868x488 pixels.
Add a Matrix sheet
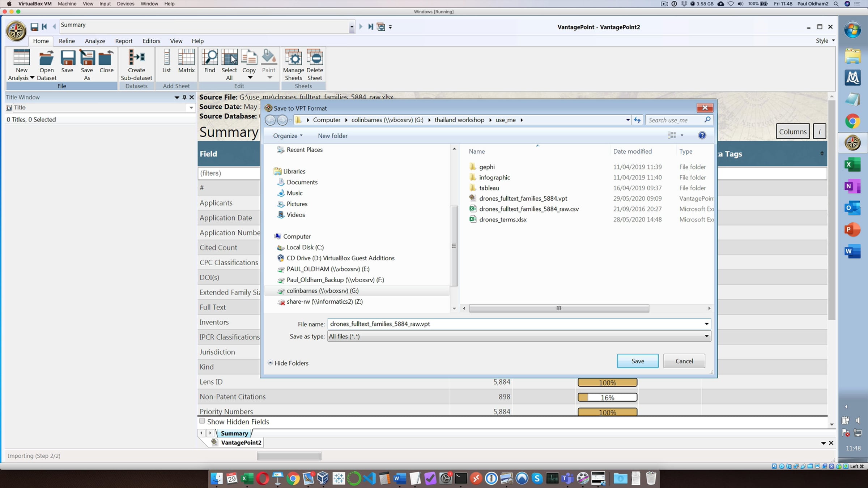(x=186, y=61)
